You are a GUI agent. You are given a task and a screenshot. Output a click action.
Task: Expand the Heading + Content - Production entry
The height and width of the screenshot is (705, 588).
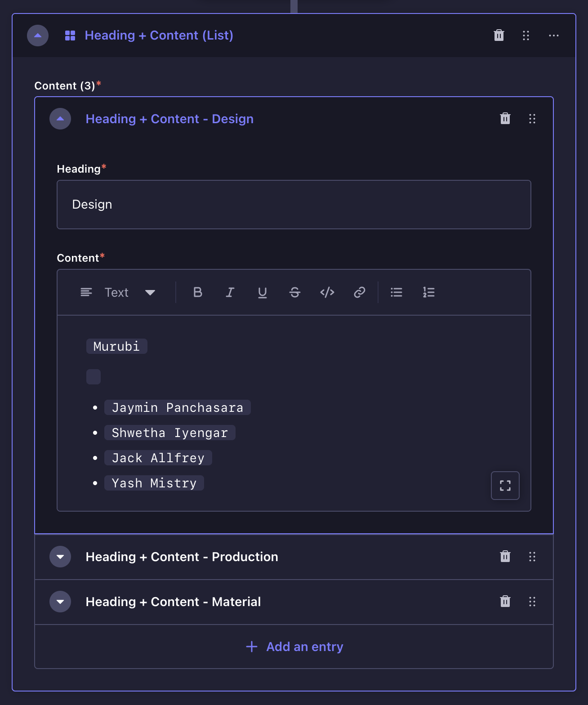60,557
